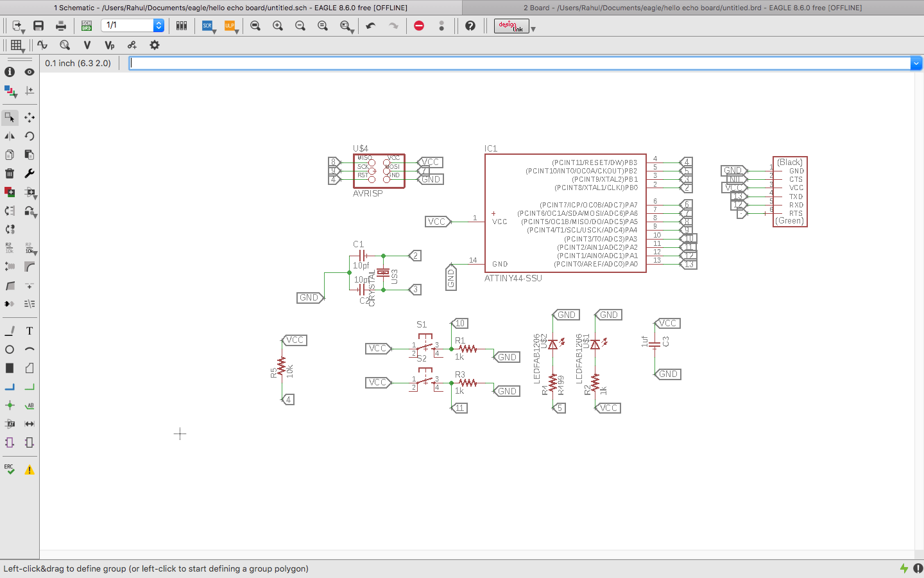924x578 pixels.
Task: Expand the command line history dropdown
Action: tap(916, 63)
